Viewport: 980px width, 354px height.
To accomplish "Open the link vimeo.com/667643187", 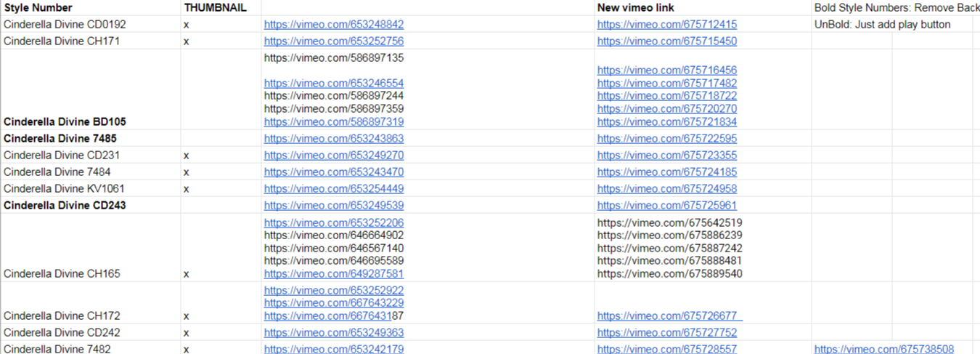I will click(334, 316).
